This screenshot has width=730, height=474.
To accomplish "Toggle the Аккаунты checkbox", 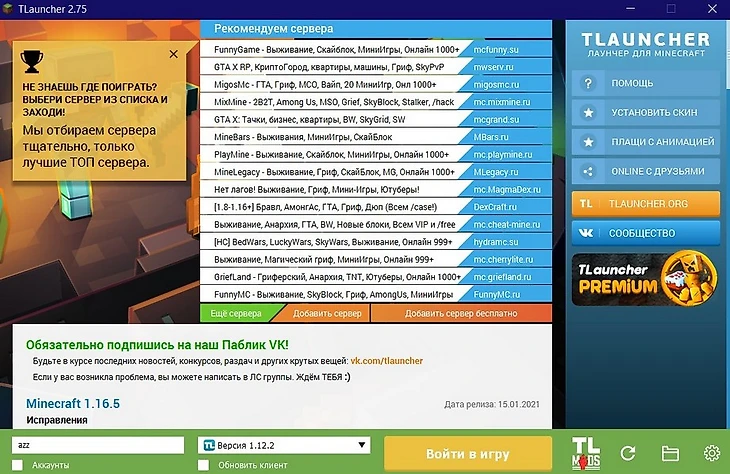I will click(x=17, y=465).
